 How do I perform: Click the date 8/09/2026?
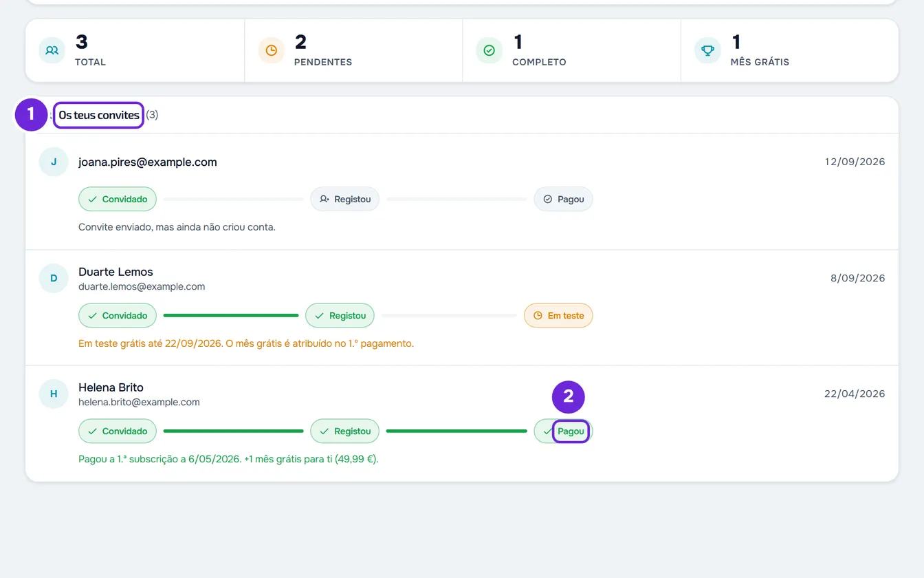(858, 279)
